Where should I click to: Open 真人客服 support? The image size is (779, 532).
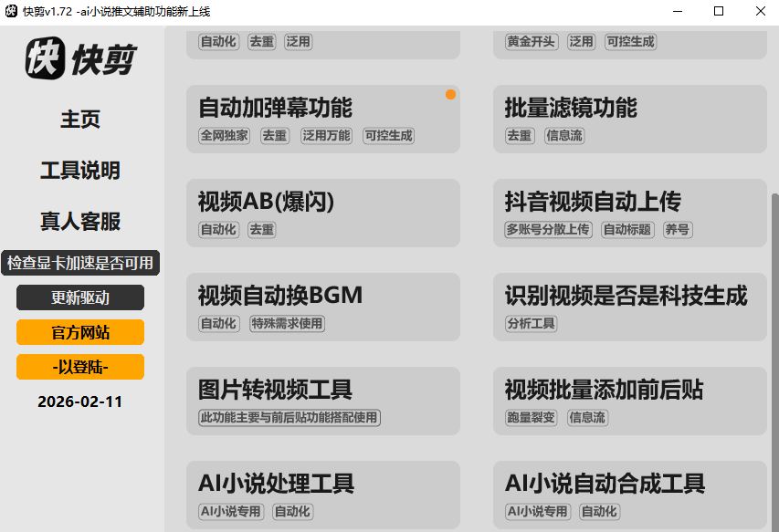(80, 222)
